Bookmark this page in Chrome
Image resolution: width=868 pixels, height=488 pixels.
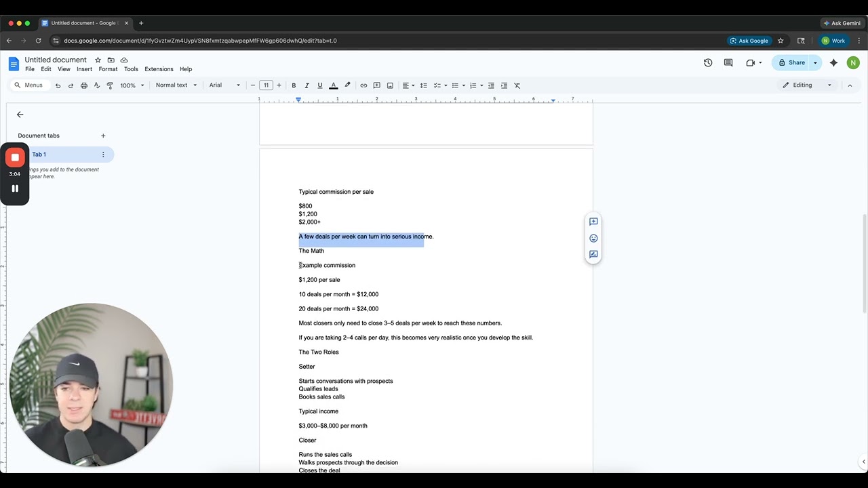pos(781,41)
